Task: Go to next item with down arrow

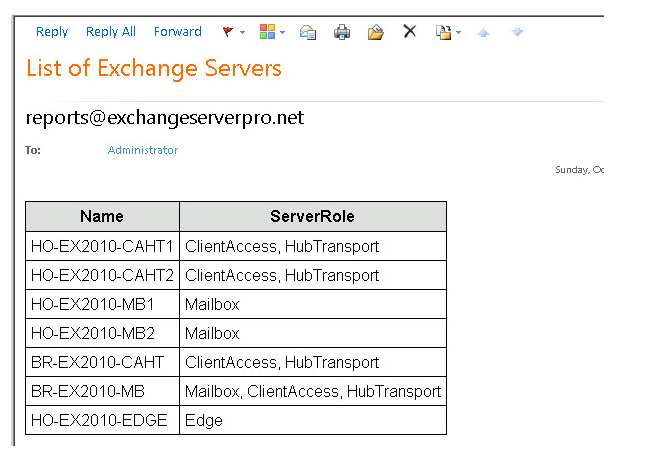Action: pos(517,33)
